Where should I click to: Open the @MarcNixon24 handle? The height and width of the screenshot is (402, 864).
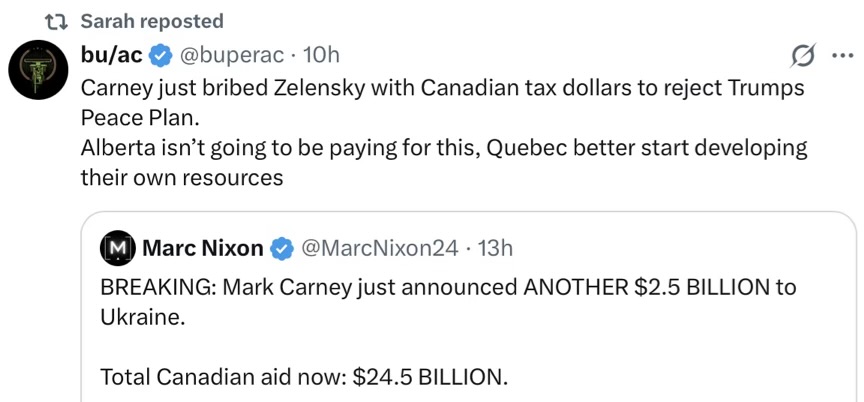click(x=379, y=247)
